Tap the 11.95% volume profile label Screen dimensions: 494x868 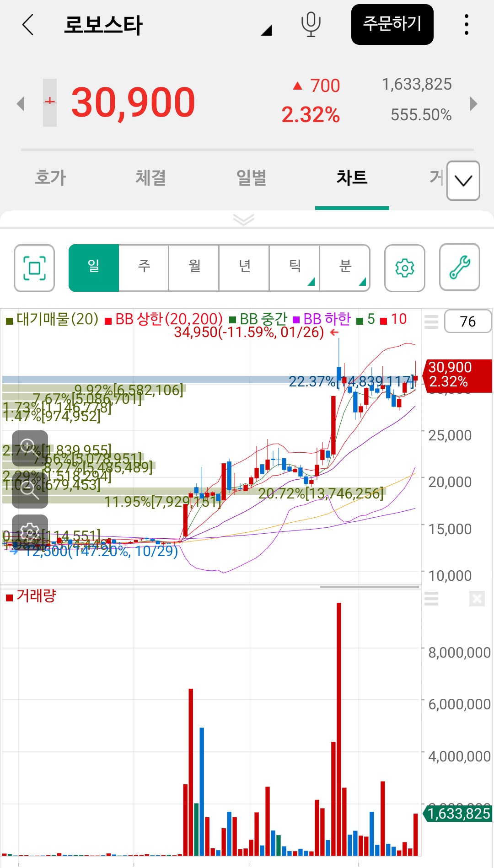coord(162,502)
